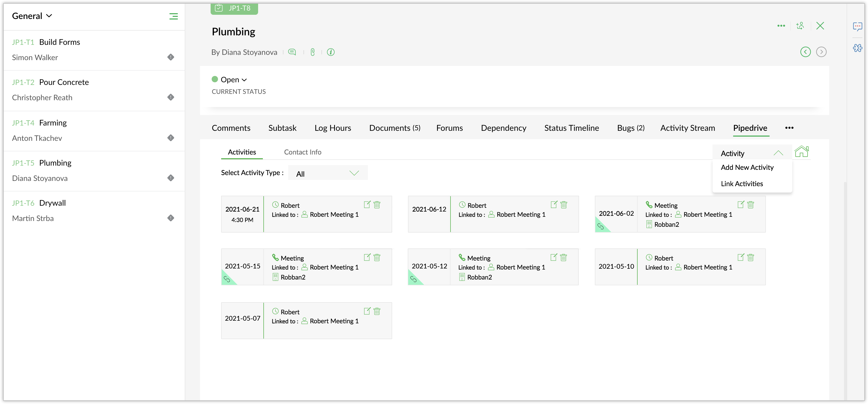Open the Open status dropdown

pos(234,80)
